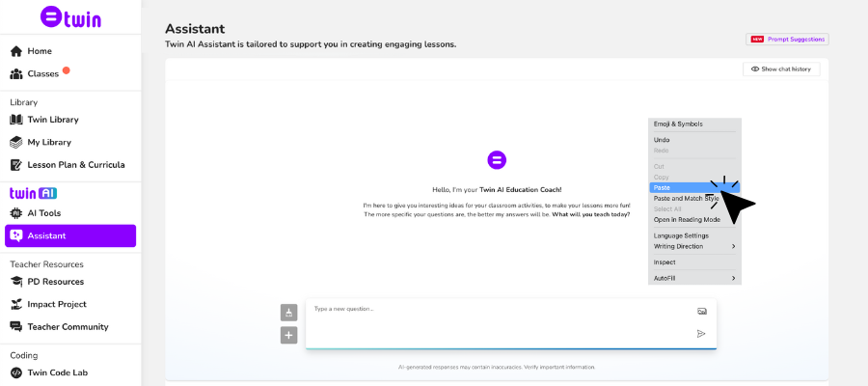Expand the AutoFill submenu
The image size is (868, 386).
pyautogui.click(x=693, y=278)
